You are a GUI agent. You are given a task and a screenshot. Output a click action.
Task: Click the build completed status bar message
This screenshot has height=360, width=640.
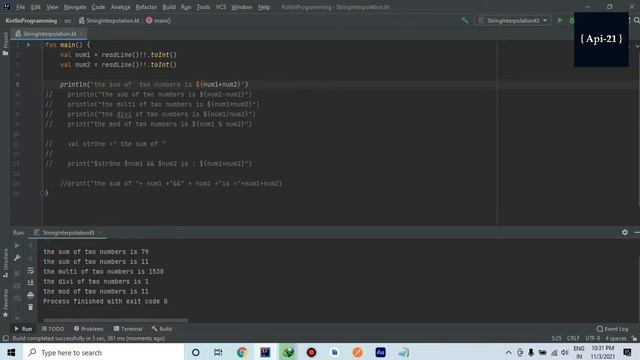pos(89,338)
